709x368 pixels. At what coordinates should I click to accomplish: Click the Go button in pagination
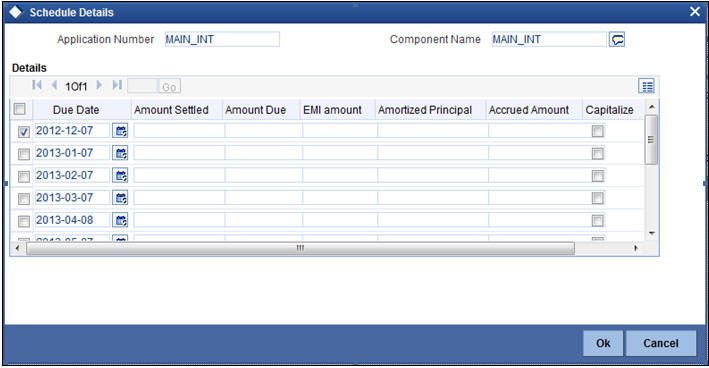(x=169, y=86)
